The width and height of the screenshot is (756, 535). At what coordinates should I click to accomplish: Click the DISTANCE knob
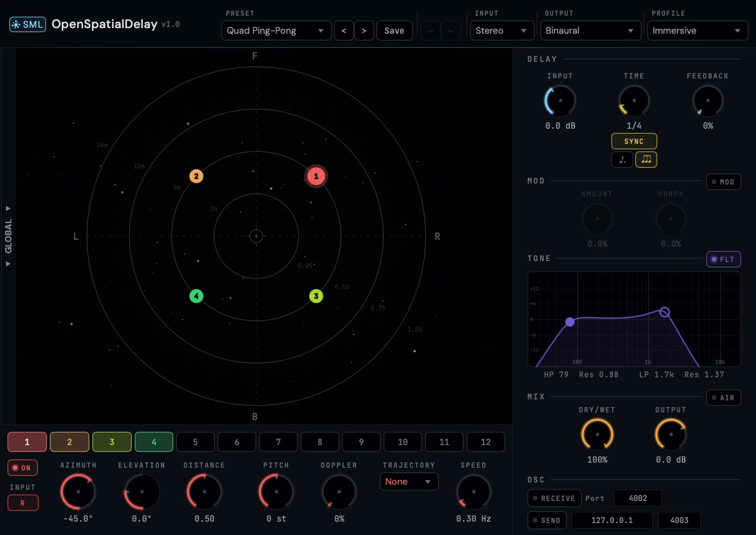click(x=205, y=492)
